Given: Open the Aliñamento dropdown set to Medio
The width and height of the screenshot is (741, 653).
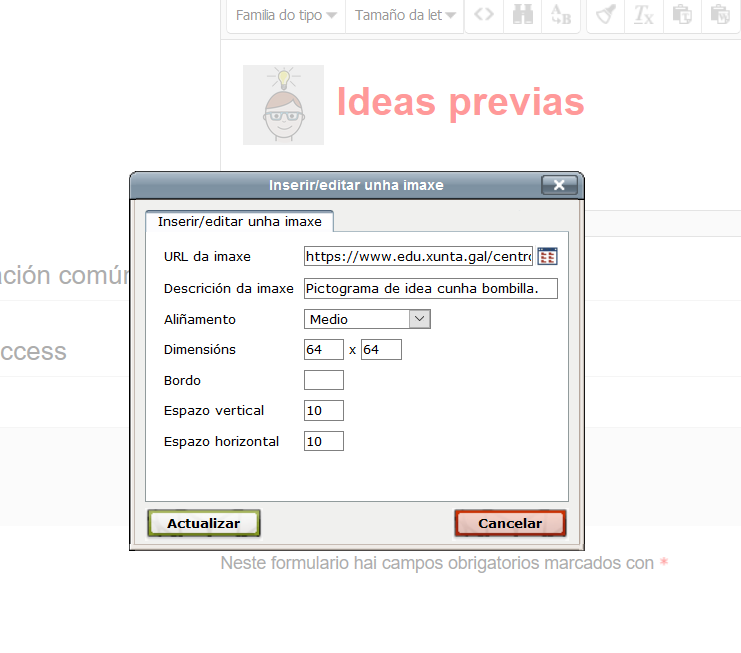Looking at the screenshot, I should click(367, 319).
